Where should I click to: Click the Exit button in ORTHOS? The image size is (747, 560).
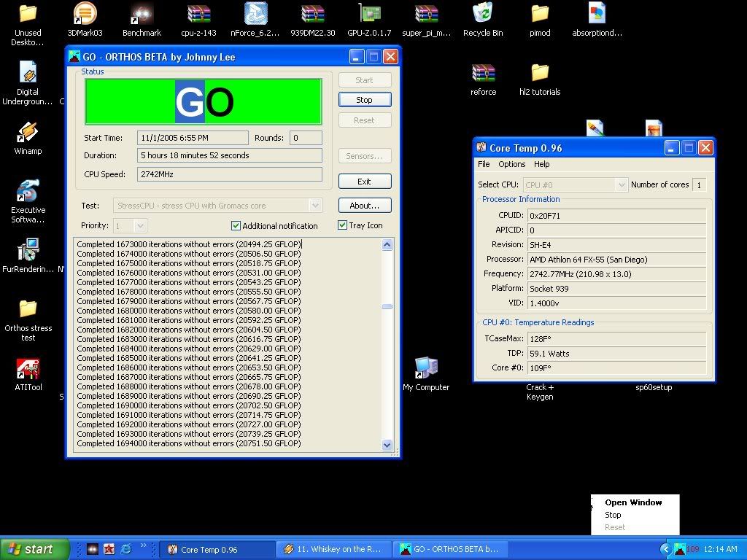[365, 182]
